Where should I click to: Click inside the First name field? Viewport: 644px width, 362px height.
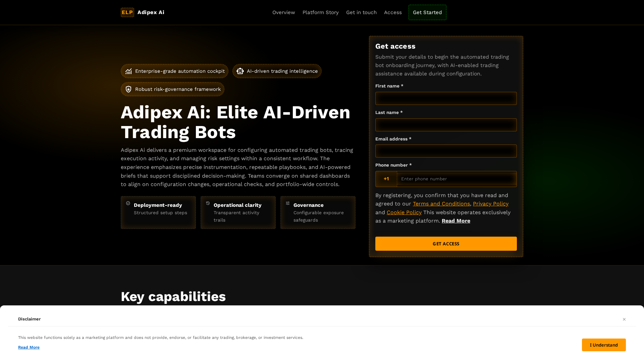pyautogui.click(x=446, y=98)
